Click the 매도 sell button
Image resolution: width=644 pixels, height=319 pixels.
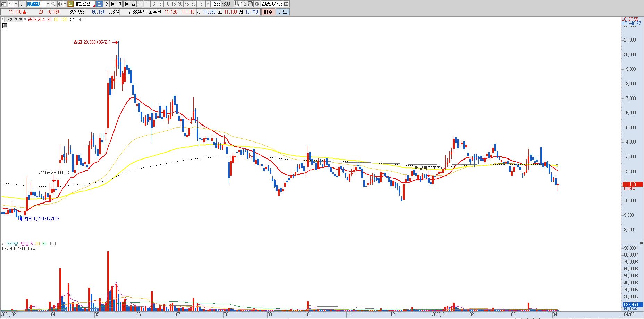tap(283, 12)
